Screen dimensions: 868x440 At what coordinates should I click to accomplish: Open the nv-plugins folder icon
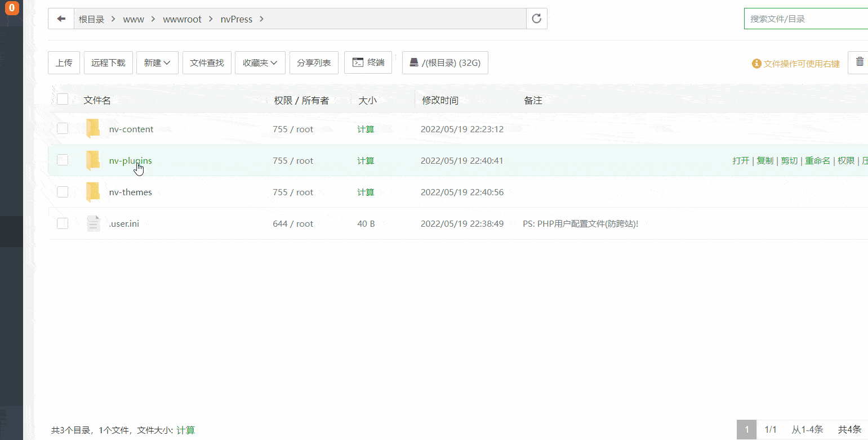93,160
